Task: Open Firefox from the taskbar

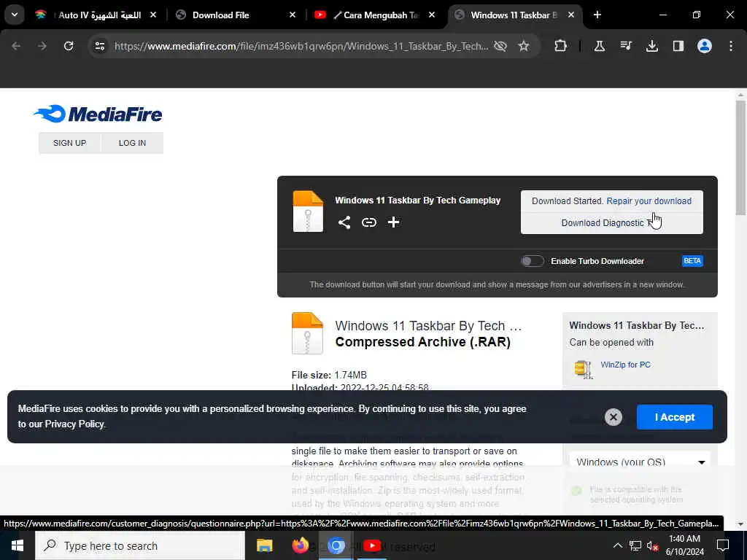Action: [300, 545]
